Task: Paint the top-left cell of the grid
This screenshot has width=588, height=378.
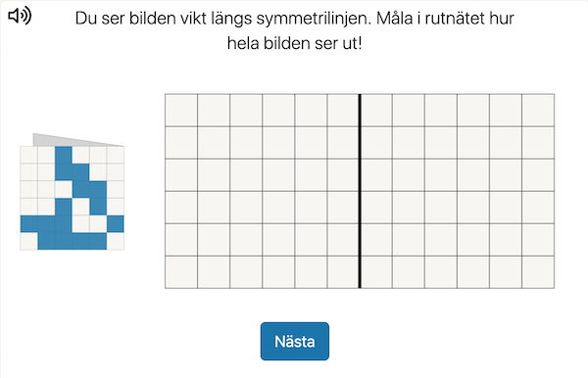Action: click(181, 110)
